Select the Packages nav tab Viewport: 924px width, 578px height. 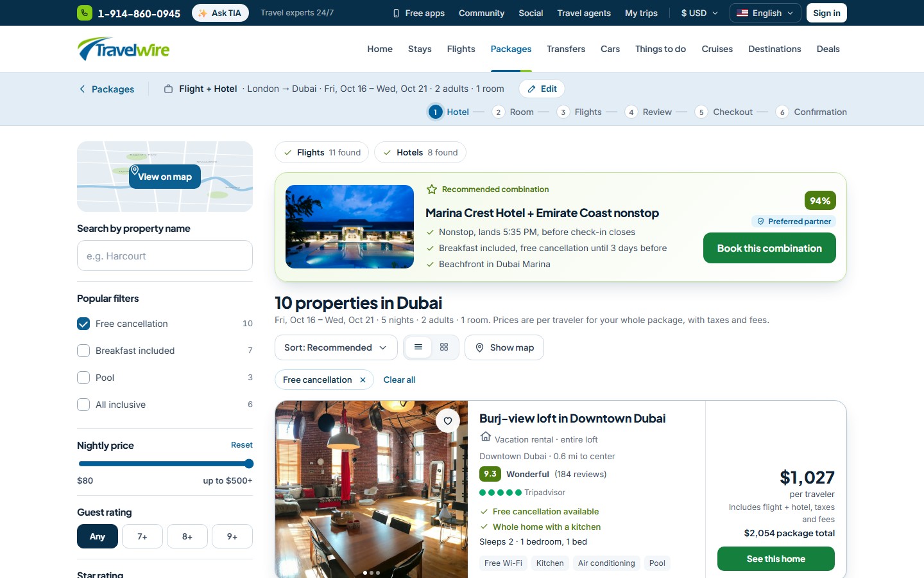[511, 49]
